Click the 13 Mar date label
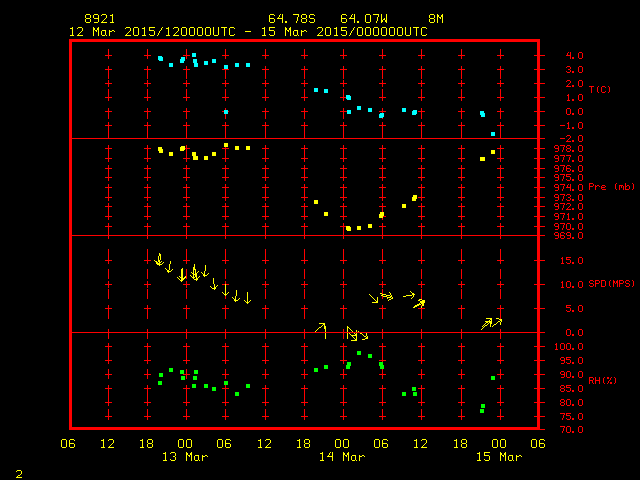Viewport: 640px width, 480px height. [185, 457]
